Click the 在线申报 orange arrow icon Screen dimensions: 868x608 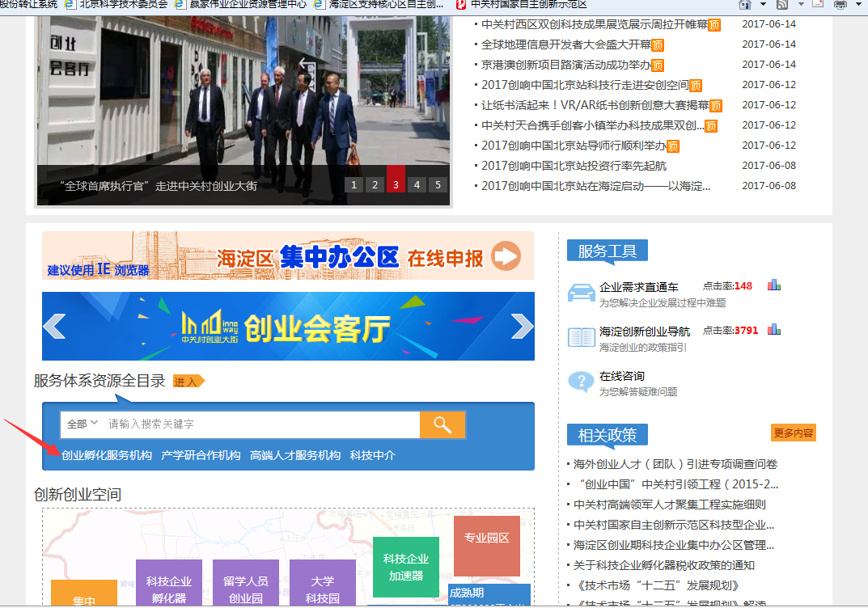[x=506, y=256]
